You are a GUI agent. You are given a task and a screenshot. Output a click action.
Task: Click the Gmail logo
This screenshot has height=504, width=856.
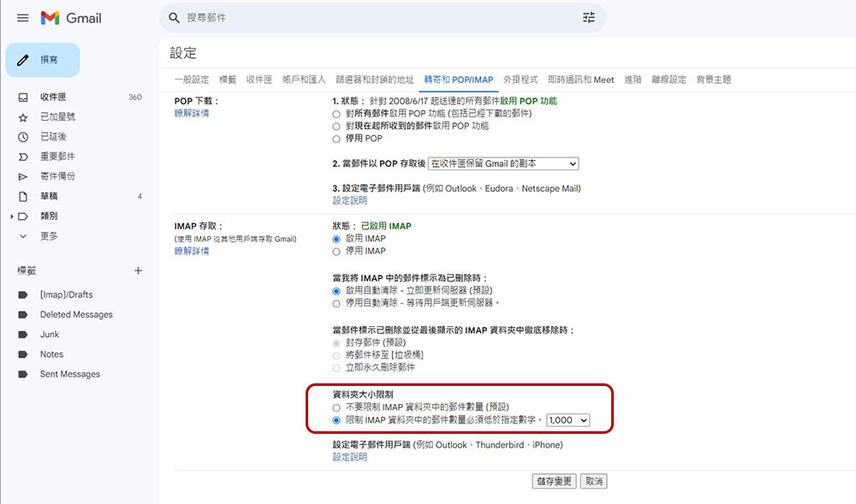71,18
